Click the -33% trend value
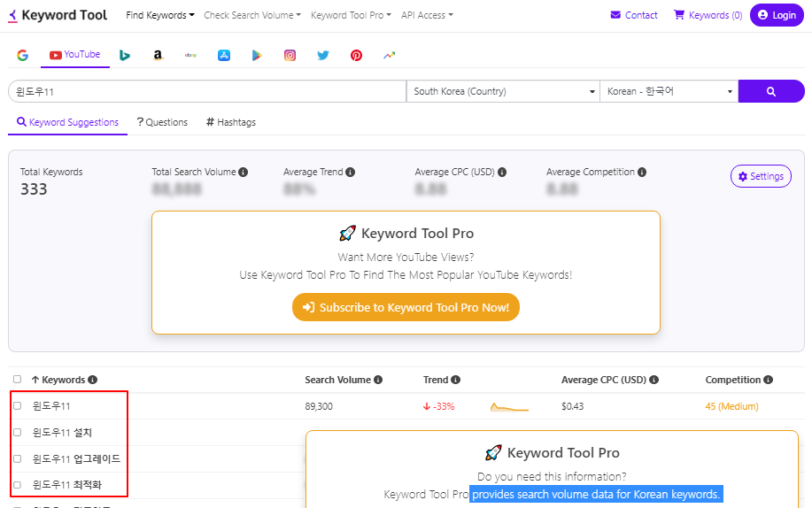This screenshot has width=812, height=508. (x=439, y=406)
